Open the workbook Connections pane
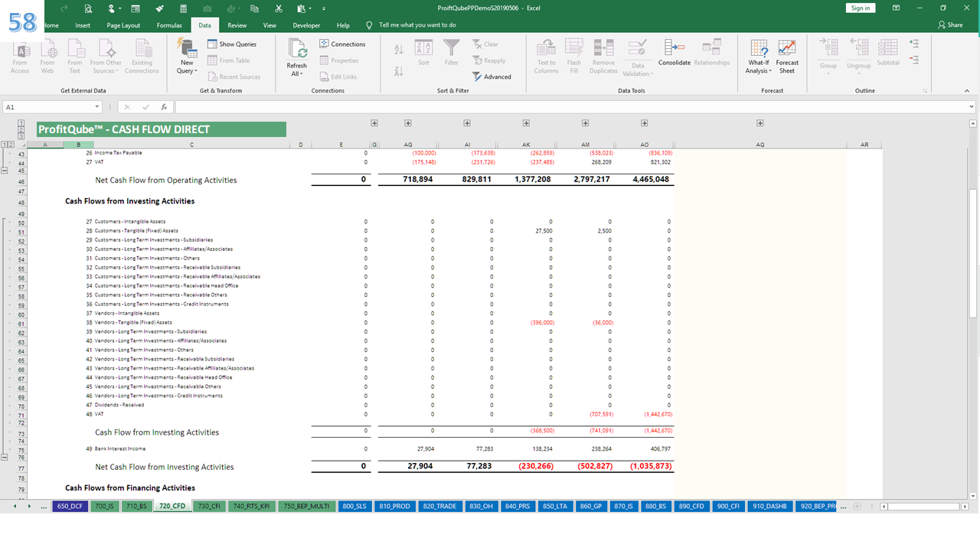Image resolution: width=980 pixels, height=551 pixels. pyautogui.click(x=342, y=44)
